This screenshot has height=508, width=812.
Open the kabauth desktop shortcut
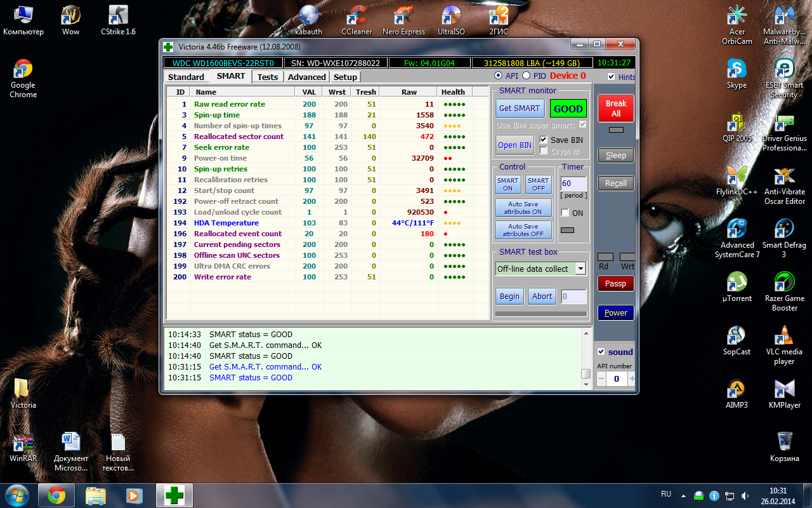[x=308, y=20]
